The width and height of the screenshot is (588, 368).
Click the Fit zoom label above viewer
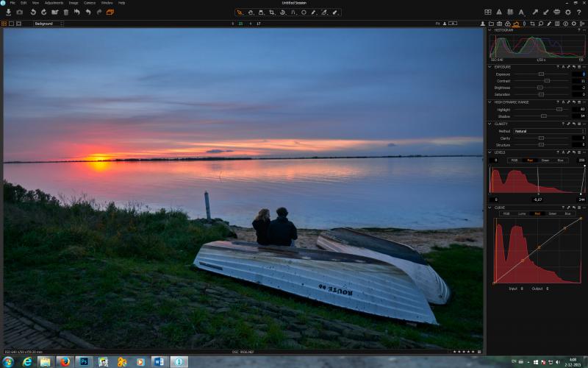pos(437,24)
